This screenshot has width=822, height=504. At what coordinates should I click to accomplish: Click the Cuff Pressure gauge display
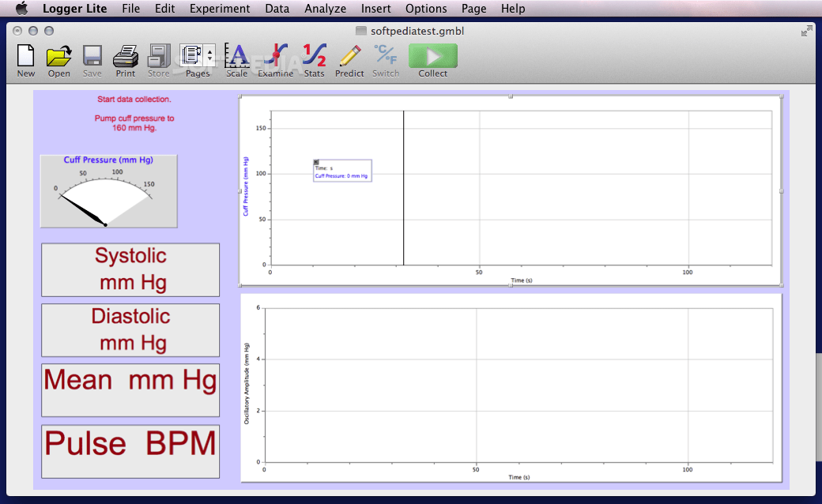click(108, 190)
